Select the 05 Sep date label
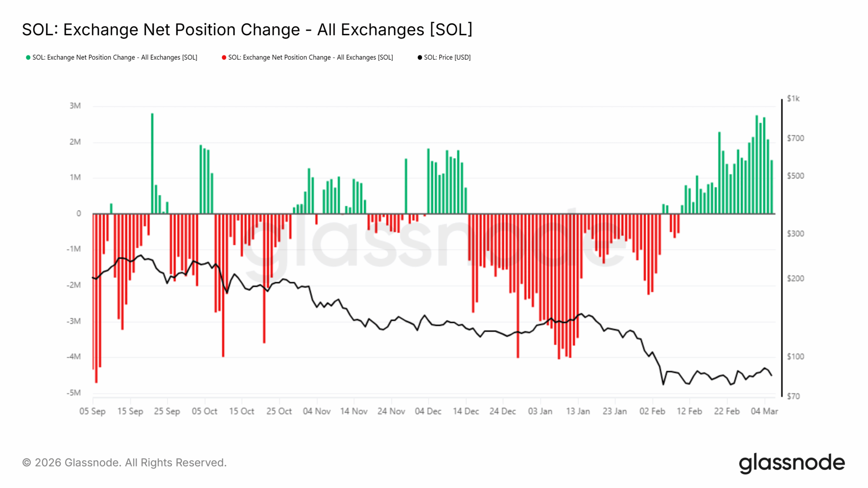868x488 pixels. (92, 411)
